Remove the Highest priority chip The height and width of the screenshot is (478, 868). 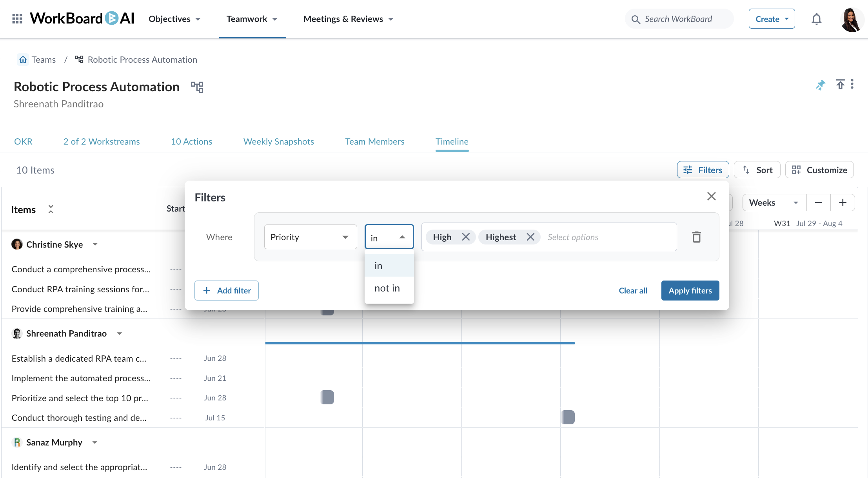tap(530, 237)
